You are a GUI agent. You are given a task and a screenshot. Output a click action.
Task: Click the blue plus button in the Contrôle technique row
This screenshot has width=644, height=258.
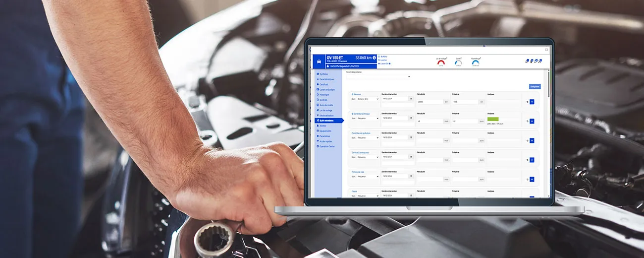pyautogui.click(x=532, y=121)
